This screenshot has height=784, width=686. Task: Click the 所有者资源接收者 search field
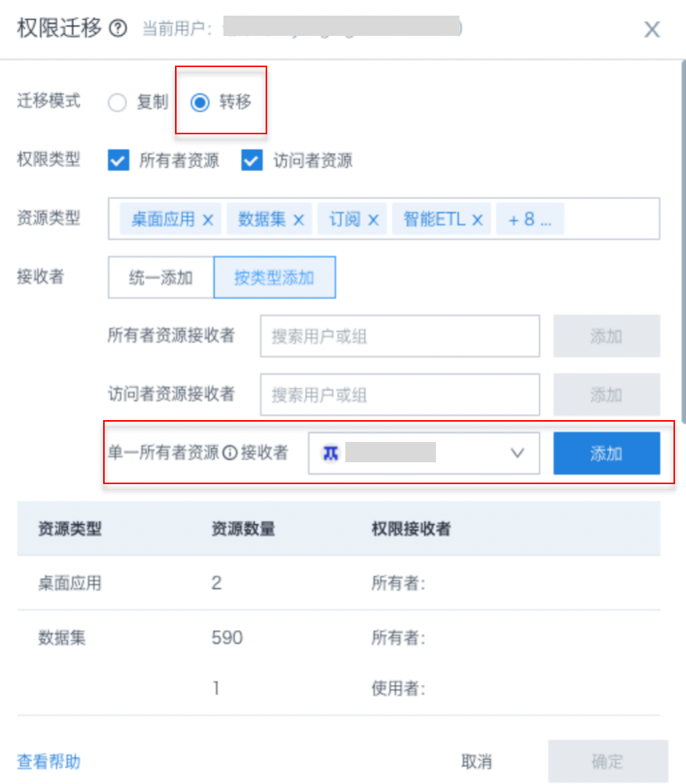click(x=399, y=337)
